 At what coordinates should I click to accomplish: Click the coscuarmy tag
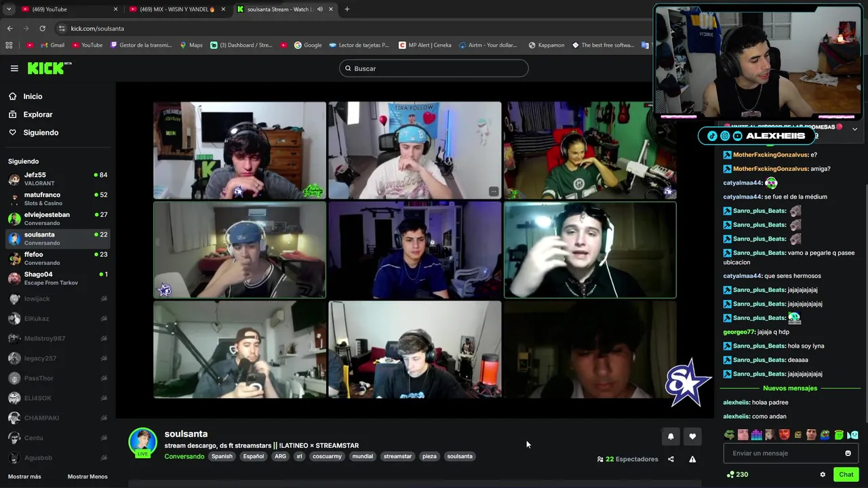[327, 456]
